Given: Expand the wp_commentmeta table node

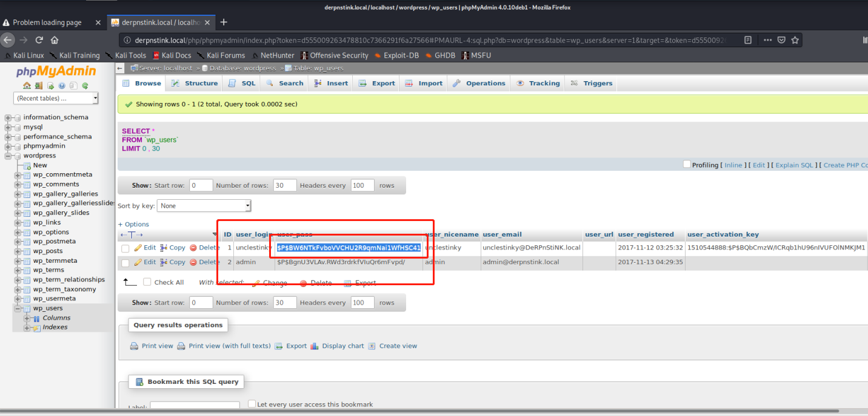Looking at the screenshot, I should click(18, 175).
